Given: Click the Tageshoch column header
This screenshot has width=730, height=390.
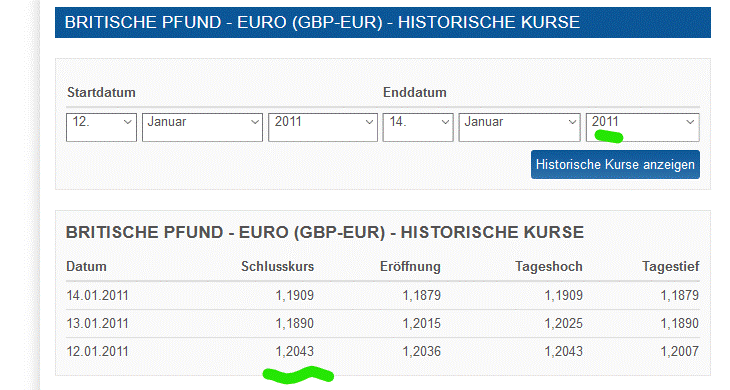Looking at the screenshot, I should 548,266.
